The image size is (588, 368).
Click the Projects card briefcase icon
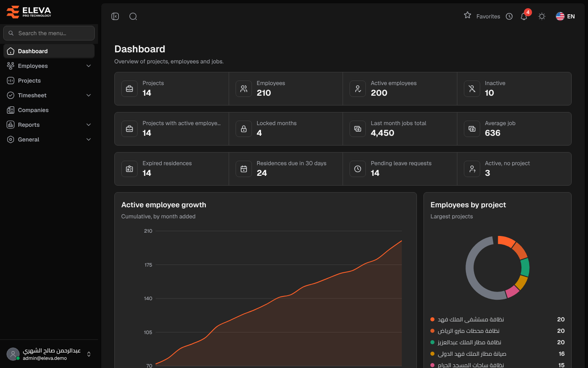(129, 89)
